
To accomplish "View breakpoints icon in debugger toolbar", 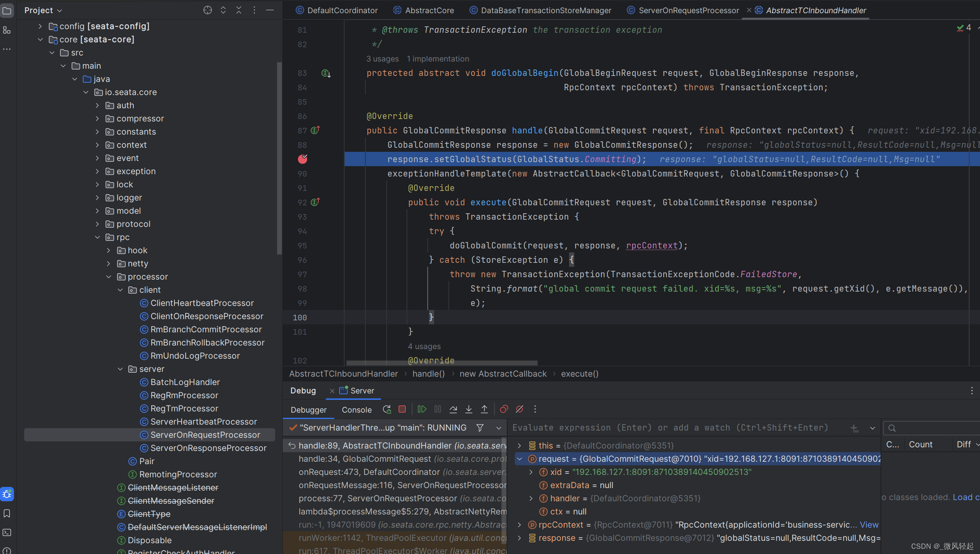I will coord(504,409).
